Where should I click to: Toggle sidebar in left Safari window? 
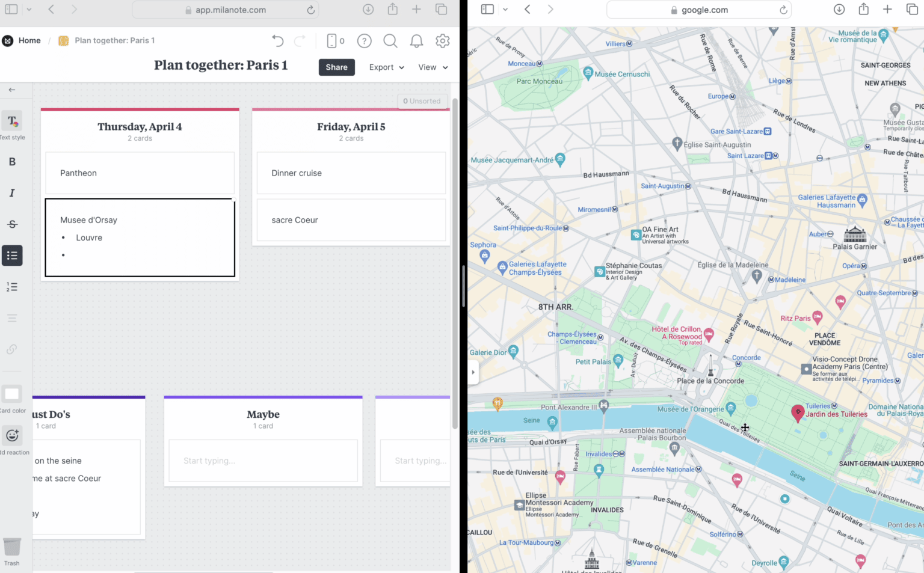[11, 9]
